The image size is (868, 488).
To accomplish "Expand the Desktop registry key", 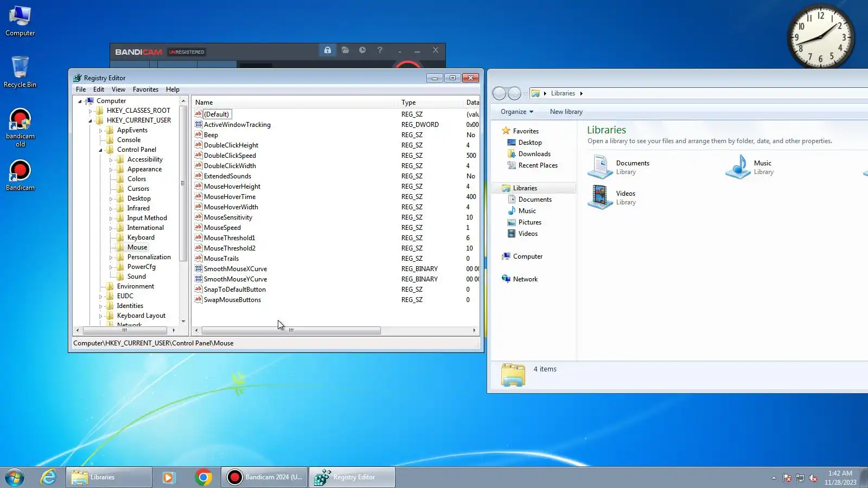I will click(111, 198).
